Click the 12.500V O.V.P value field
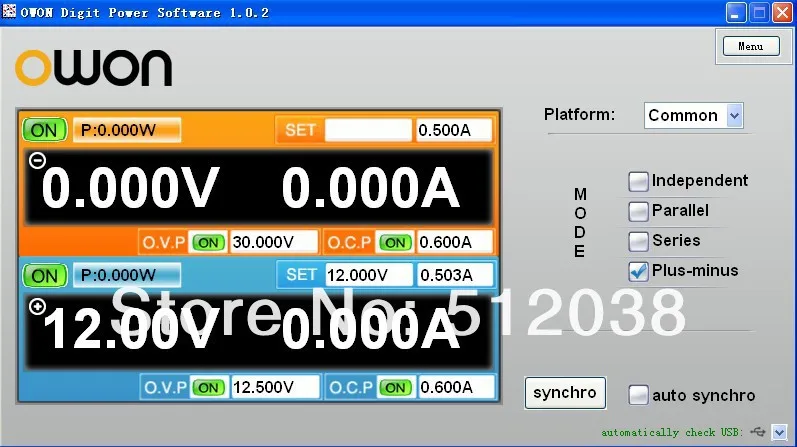The image size is (797, 447). click(275, 388)
